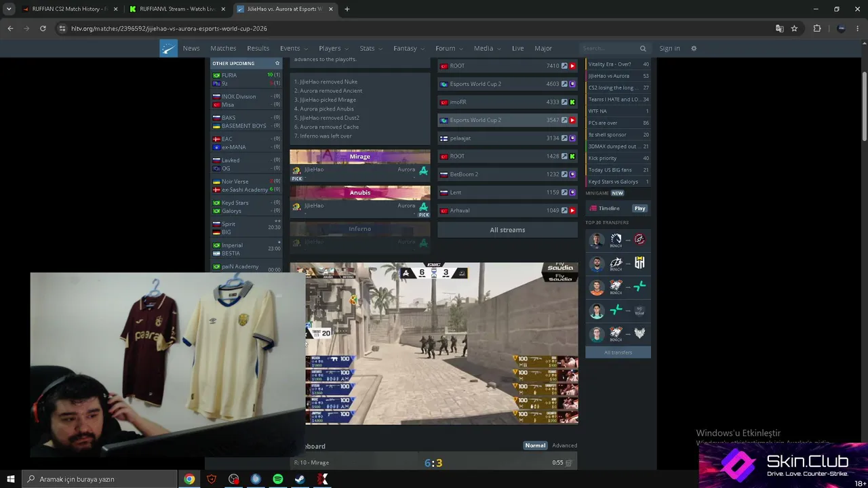Open external link icon on ROOT 7410 stream
The height and width of the screenshot is (488, 868).
[564, 66]
